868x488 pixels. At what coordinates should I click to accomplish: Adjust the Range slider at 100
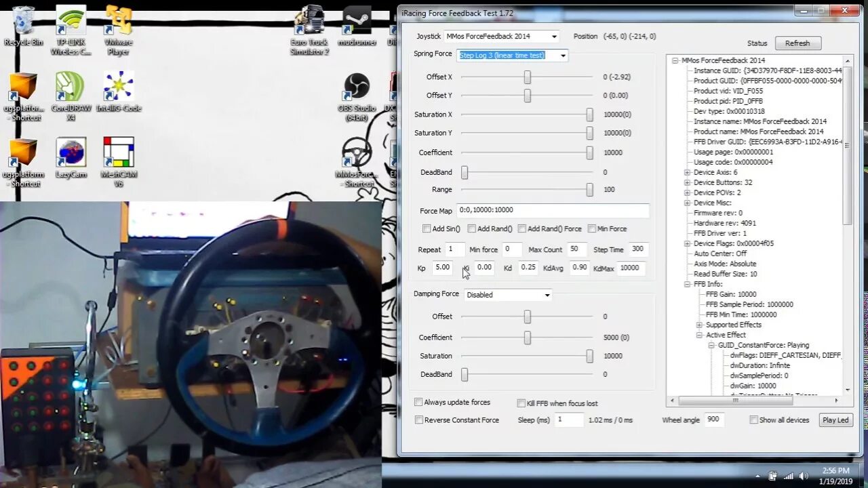(527, 190)
